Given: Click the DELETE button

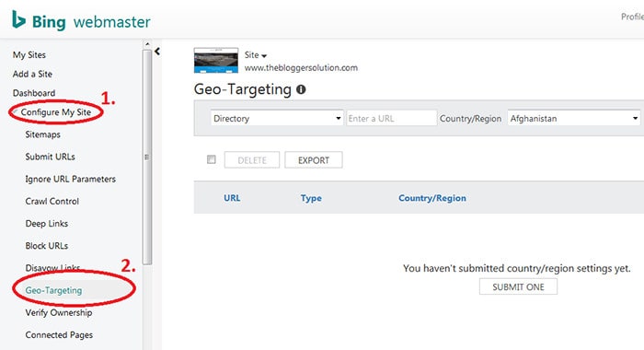Looking at the screenshot, I should click(x=252, y=160).
